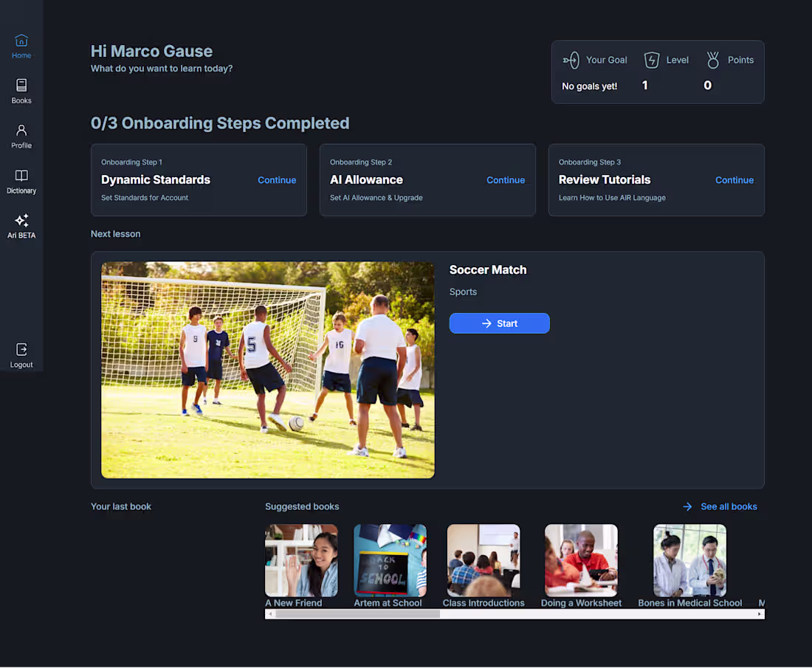The height and width of the screenshot is (668, 812).
Task: Continue the Review Tutorials onboarding step
Action: click(734, 179)
